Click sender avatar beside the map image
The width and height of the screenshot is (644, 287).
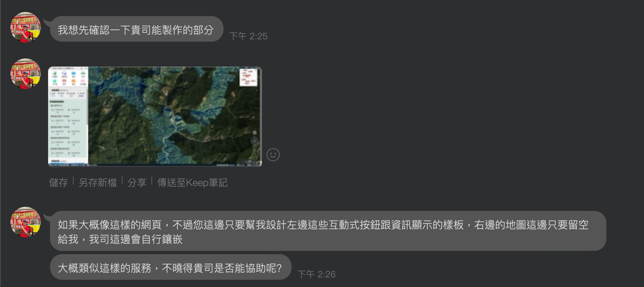point(25,74)
